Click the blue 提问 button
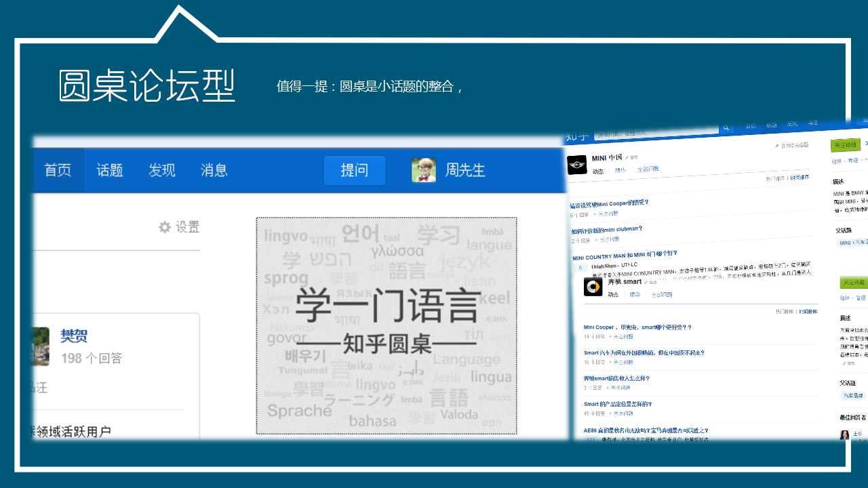The height and width of the screenshot is (488, 868). click(x=354, y=171)
